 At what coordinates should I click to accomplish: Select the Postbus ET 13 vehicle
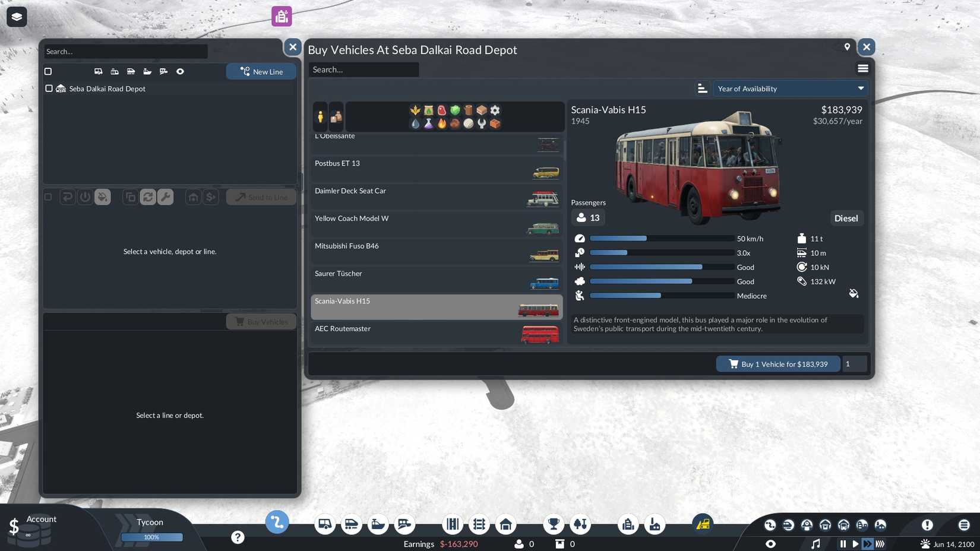[436, 169]
